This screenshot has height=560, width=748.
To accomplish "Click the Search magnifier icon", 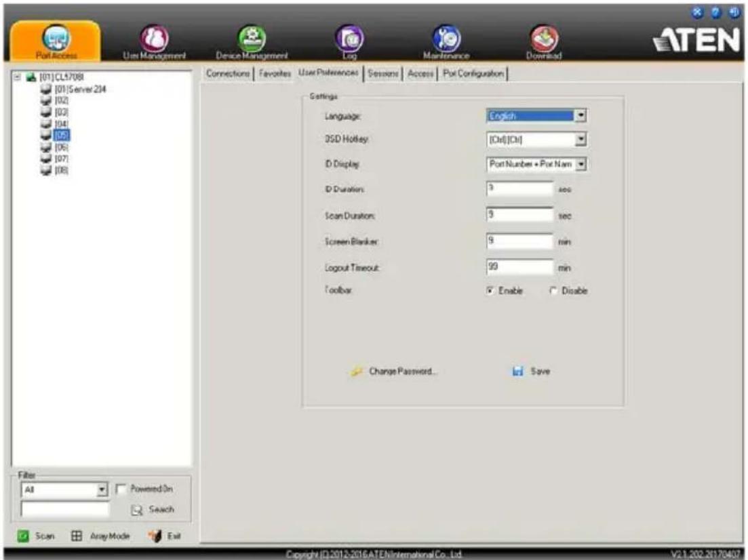I will coord(137,510).
